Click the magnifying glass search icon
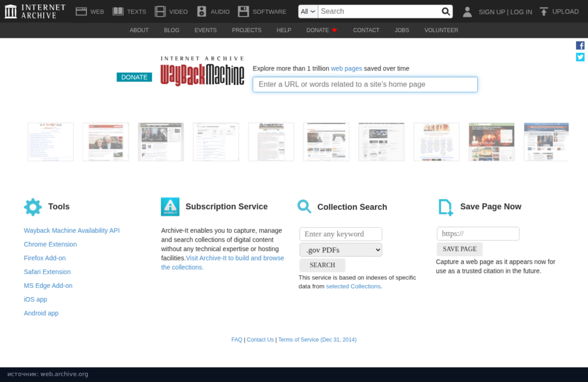This screenshot has height=382, width=588. 446,11
